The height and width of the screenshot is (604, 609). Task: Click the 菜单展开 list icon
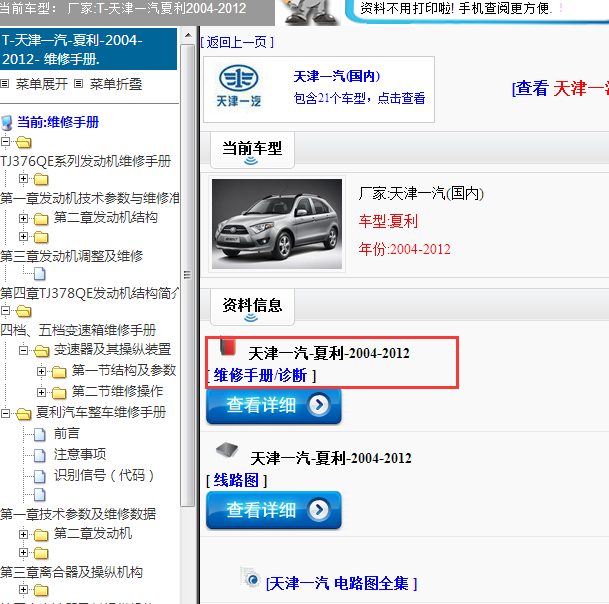coord(5,84)
